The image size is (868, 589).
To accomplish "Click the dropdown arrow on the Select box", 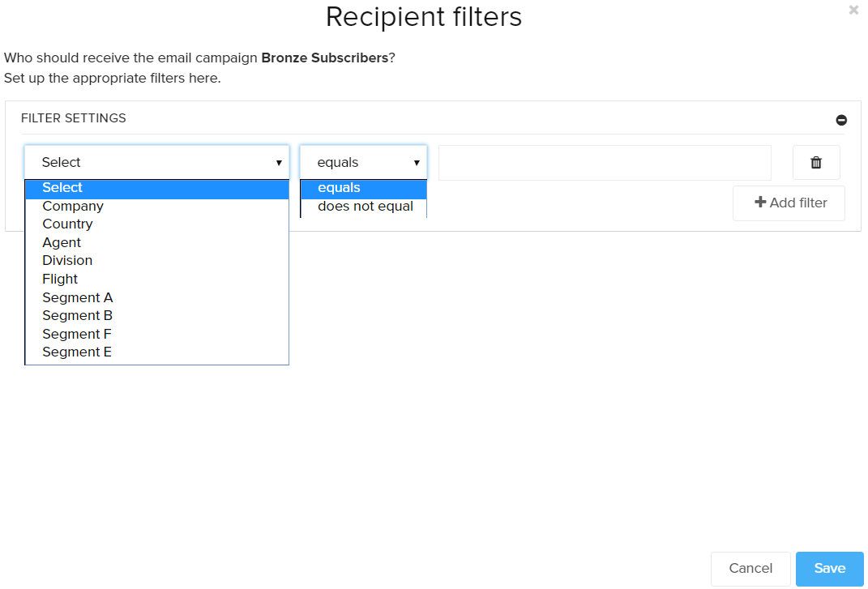I will click(280, 162).
